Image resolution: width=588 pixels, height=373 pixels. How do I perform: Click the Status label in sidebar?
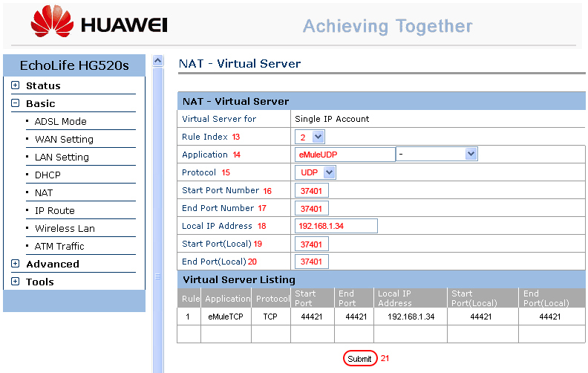(43, 85)
